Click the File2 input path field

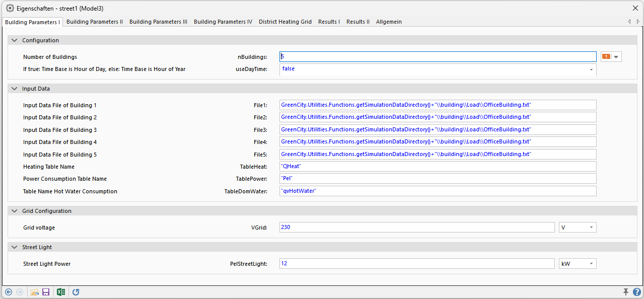click(x=438, y=117)
